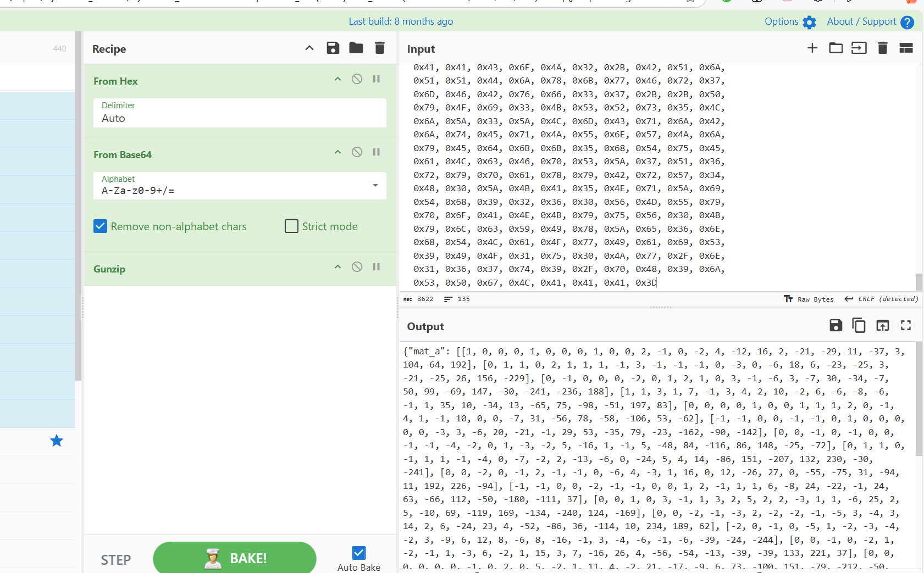924x573 pixels.
Task: Open the Options settings
Action: tap(790, 21)
